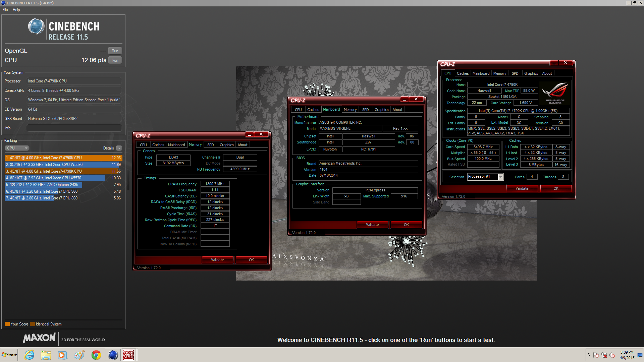Switch to the ROG CPU-Z taskbar icon
This screenshot has width=644, height=362.
point(129,355)
